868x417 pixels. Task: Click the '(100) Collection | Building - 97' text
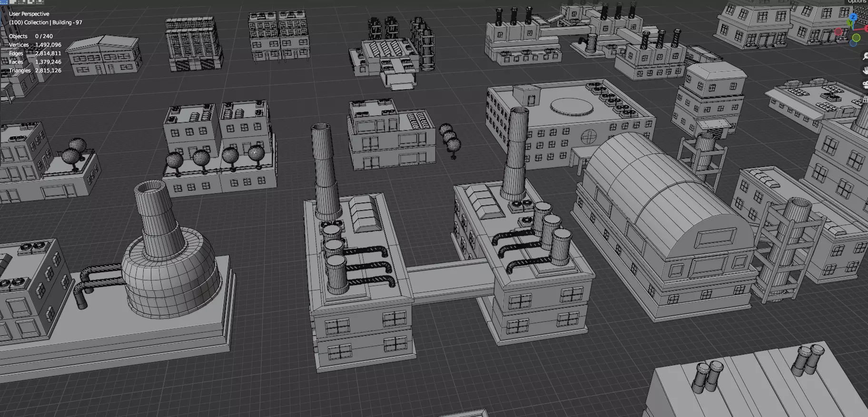click(x=46, y=22)
